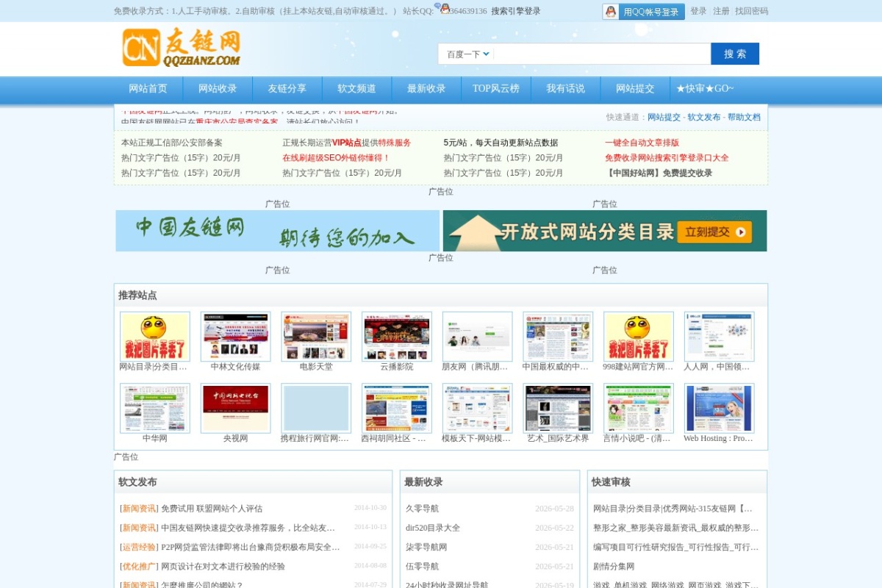Expand the 百度一下 search engine dropdown

(467, 54)
